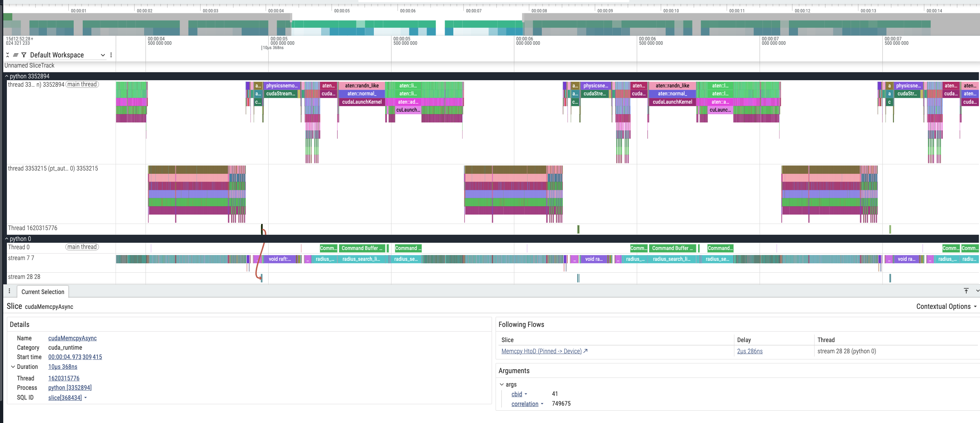Open the cbid argument dropdown menu
980x423 pixels.
click(526, 394)
